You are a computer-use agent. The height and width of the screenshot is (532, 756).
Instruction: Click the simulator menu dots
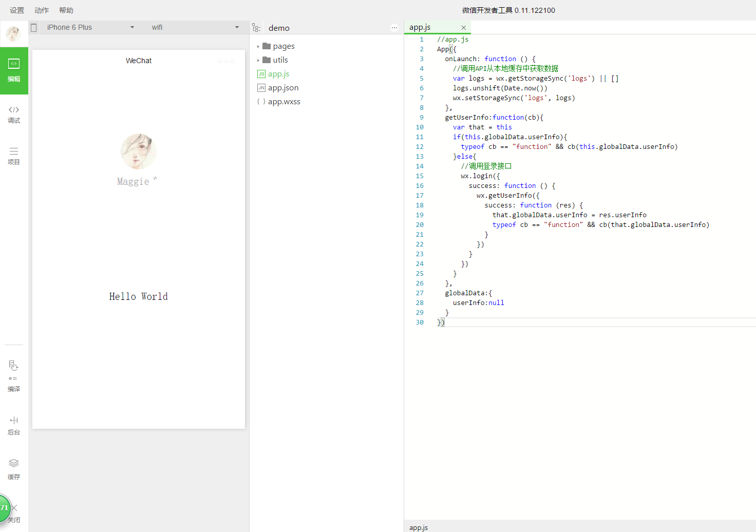click(x=226, y=61)
